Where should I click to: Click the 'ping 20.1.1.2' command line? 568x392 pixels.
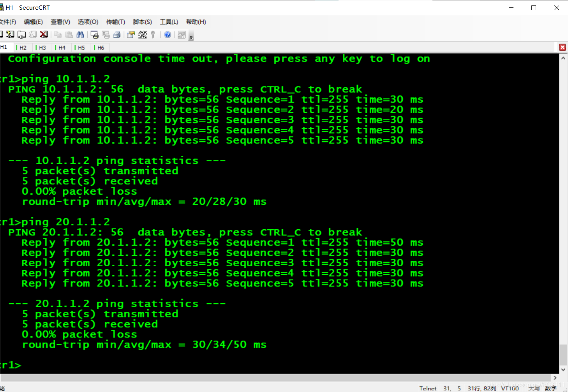tap(55, 222)
